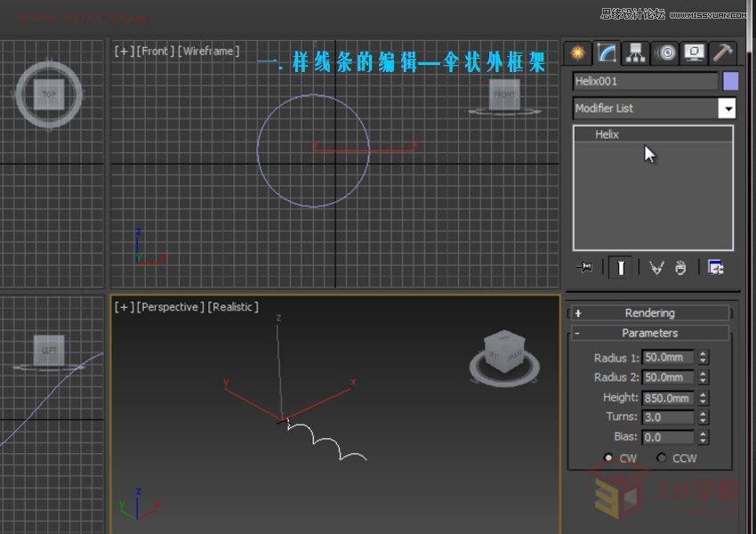Click the Hierarchy panel icon
The height and width of the screenshot is (534, 756).
click(635, 53)
